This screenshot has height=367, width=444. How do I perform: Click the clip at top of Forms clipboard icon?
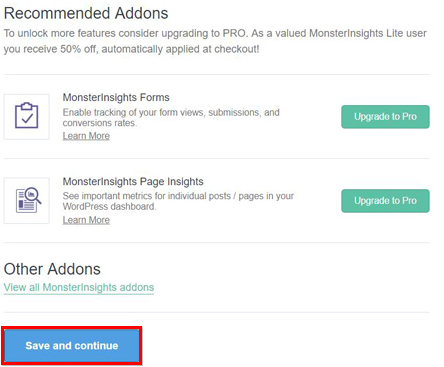point(27,106)
